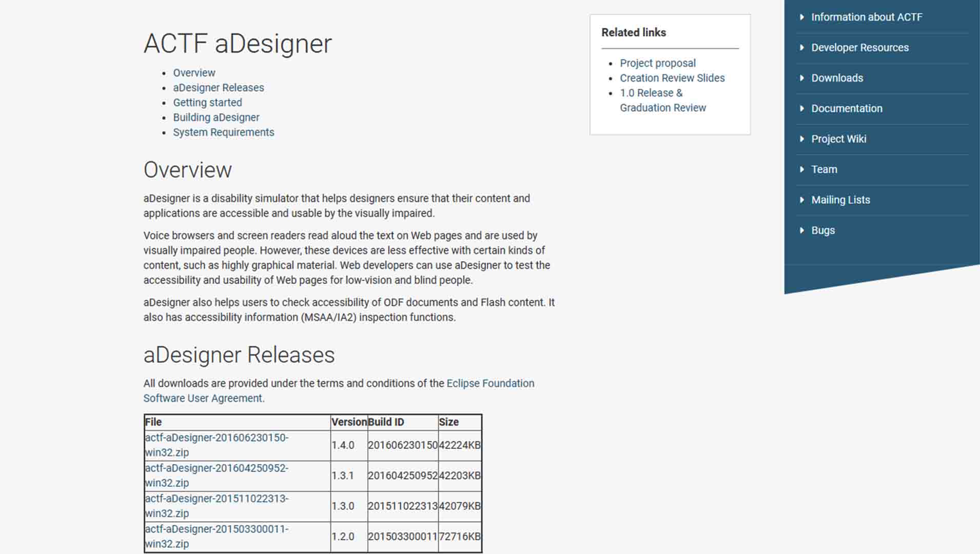Open the Creation Review Slides link

(672, 78)
